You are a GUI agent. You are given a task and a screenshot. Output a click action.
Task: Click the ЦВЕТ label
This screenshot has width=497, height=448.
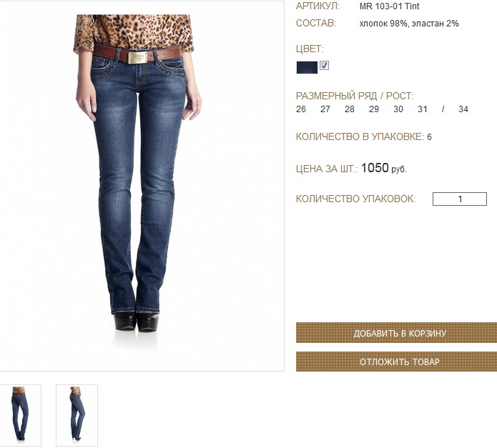click(x=310, y=49)
